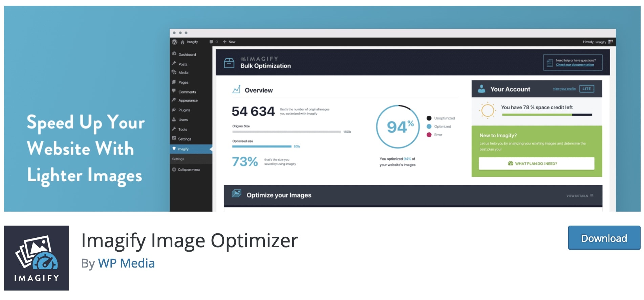Click the Optimized size blue bar
Screen dimensions: 644x300
click(x=262, y=146)
